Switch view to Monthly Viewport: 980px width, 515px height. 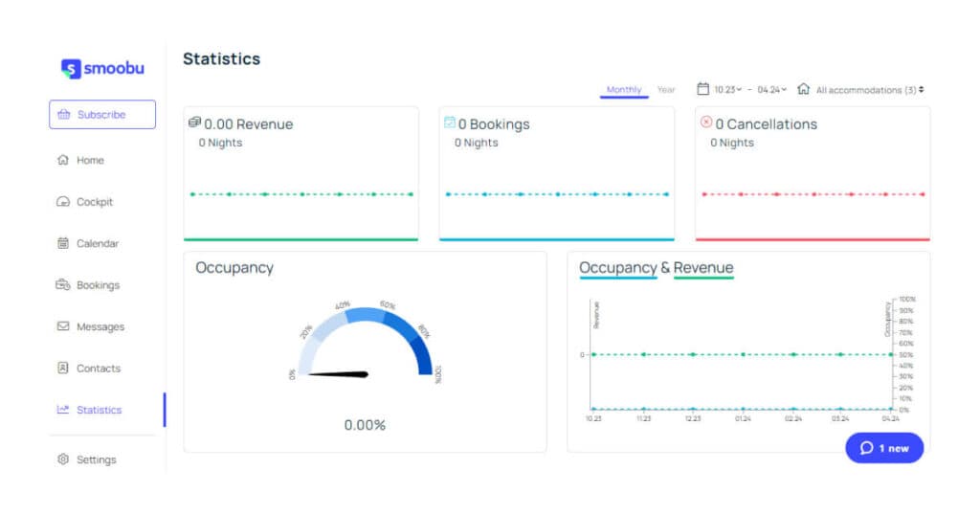pyautogui.click(x=624, y=90)
